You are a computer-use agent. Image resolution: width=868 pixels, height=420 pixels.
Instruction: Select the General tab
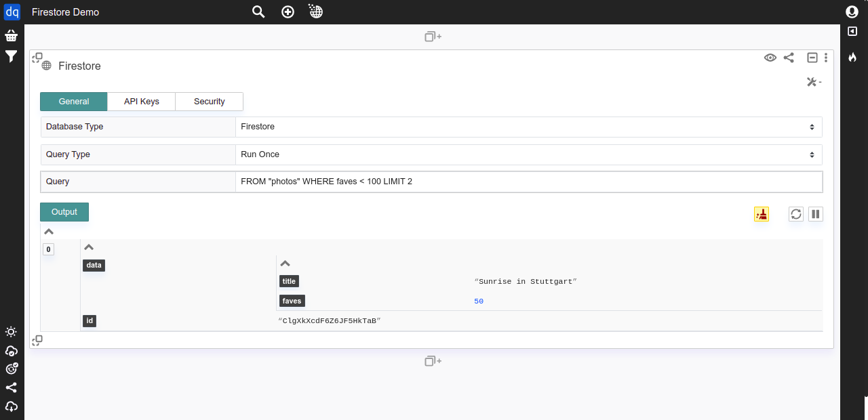coord(74,102)
